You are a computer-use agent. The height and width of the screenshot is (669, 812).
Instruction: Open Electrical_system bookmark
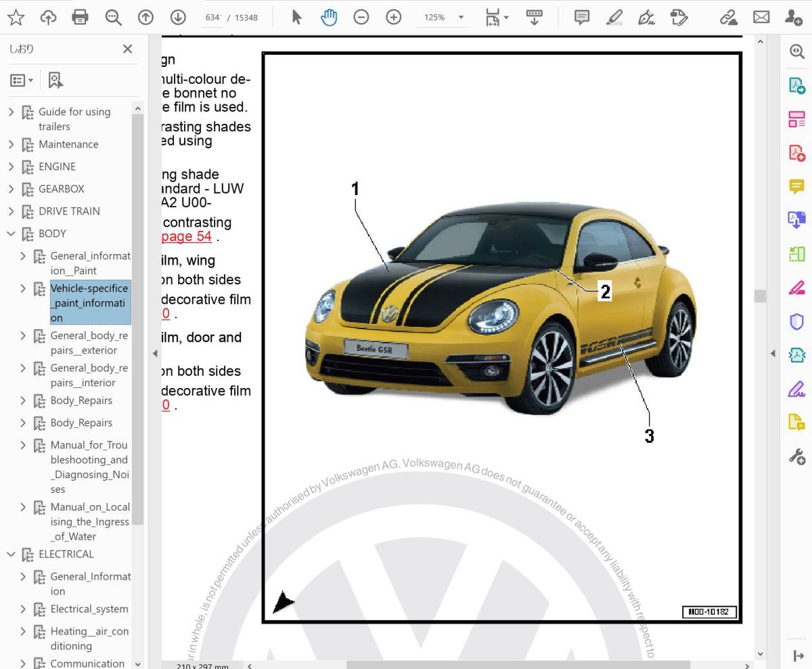(89, 609)
